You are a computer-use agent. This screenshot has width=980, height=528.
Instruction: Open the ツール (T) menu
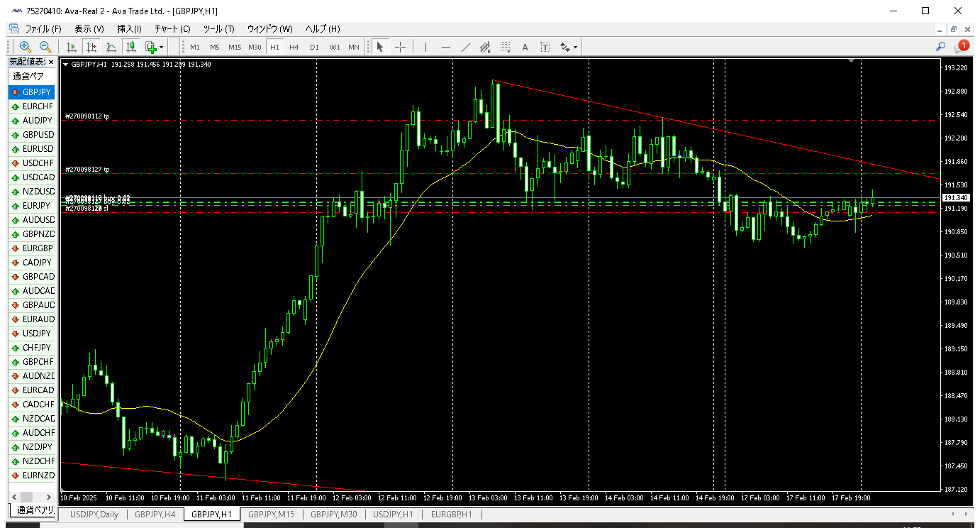click(x=219, y=29)
